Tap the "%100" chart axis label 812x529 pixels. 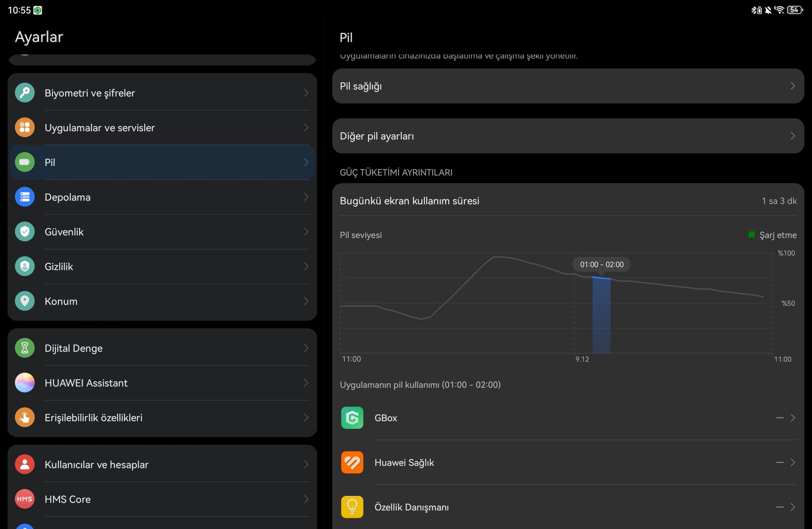(x=787, y=253)
